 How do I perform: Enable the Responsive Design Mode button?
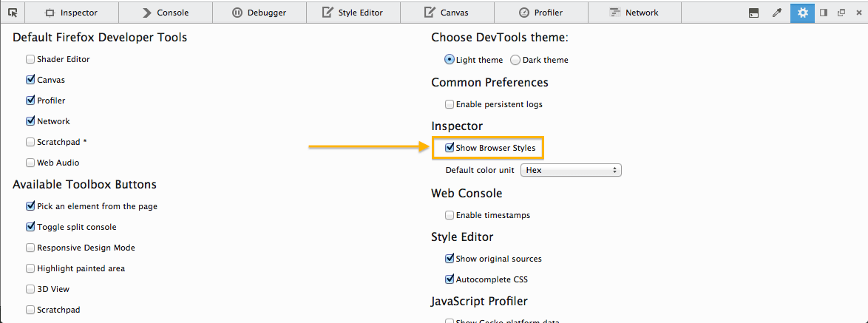30,248
